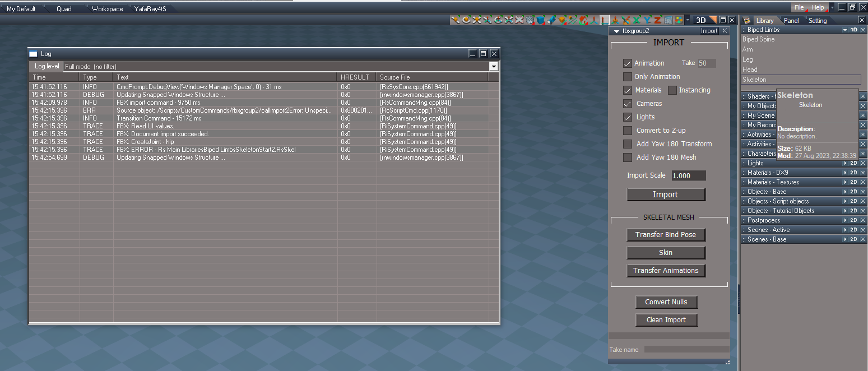The width and height of the screenshot is (868, 371).
Task: Click the blue cube icon in toolbar
Action: (540, 20)
